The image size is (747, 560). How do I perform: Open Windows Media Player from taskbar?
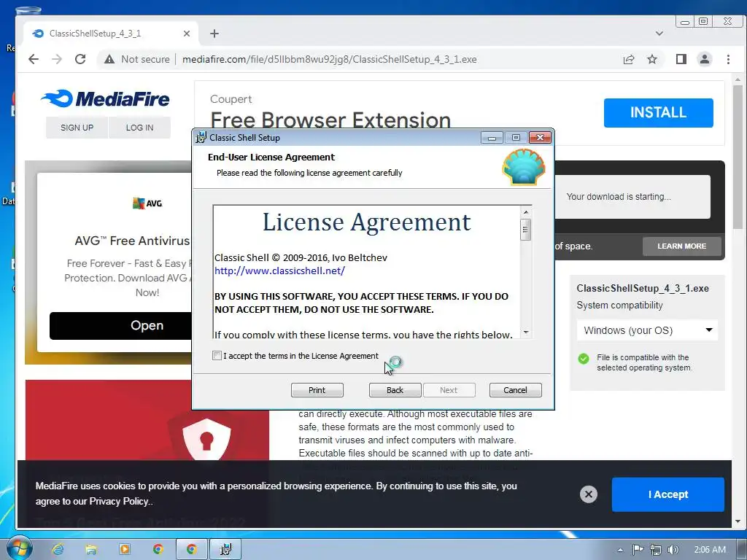[125, 549]
